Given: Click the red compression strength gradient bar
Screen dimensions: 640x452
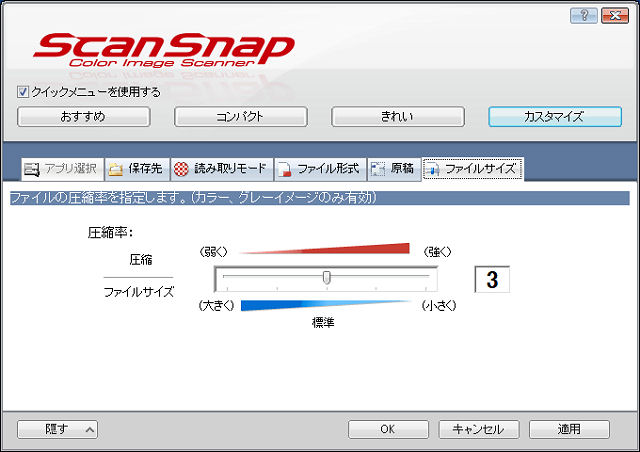Looking at the screenshot, I should click(x=324, y=249).
